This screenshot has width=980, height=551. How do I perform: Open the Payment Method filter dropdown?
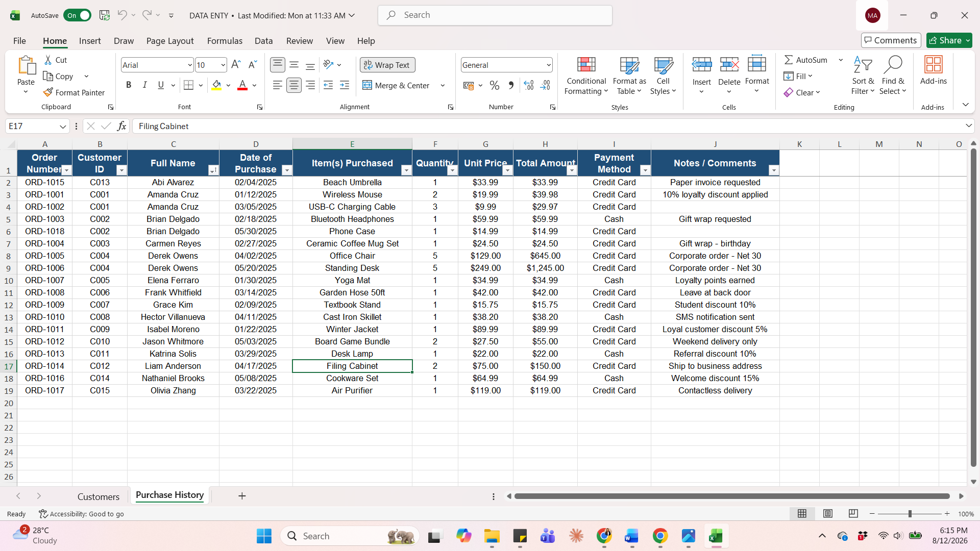tap(645, 170)
